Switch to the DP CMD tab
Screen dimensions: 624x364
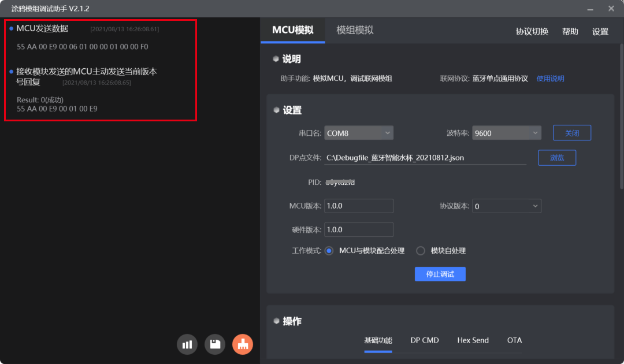pyautogui.click(x=425, y=340)
